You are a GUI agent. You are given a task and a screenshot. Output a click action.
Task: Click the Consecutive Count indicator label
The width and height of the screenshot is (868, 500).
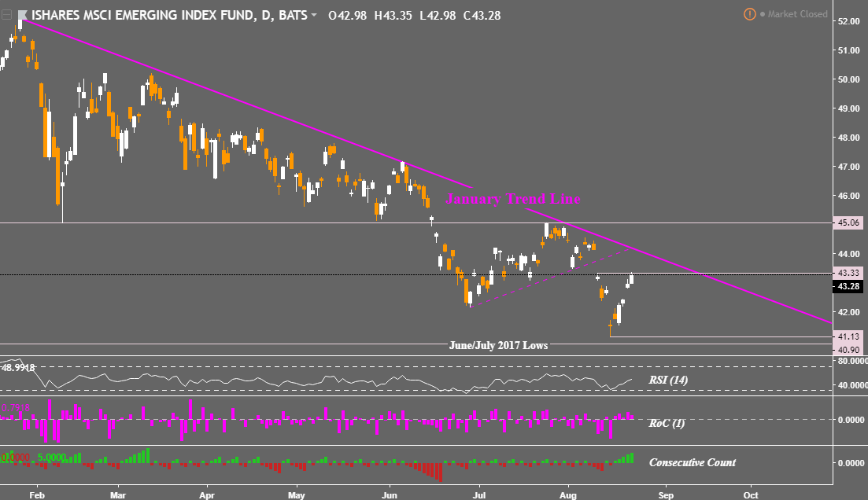point(693,462)
